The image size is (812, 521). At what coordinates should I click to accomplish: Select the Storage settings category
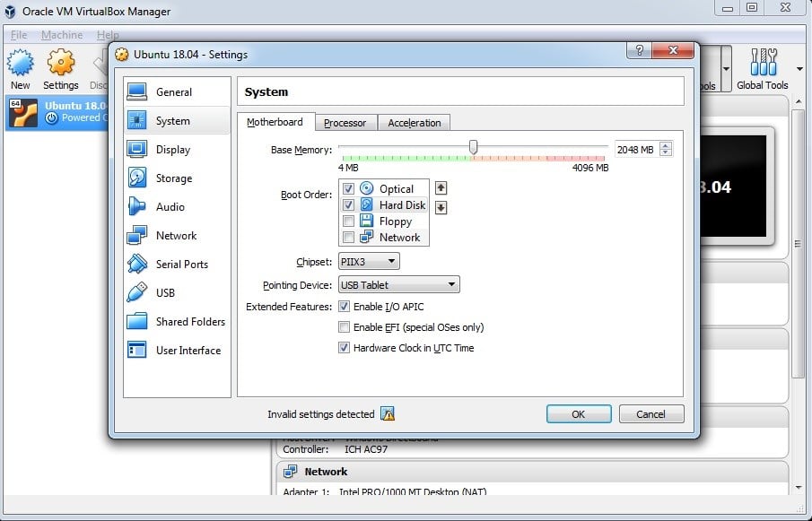click(x=174, y=178)
